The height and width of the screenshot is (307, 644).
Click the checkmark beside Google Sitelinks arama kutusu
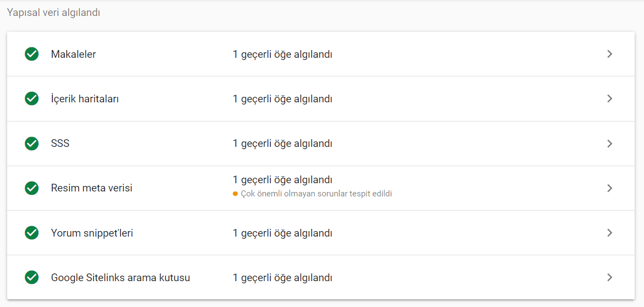click(31, 278)
